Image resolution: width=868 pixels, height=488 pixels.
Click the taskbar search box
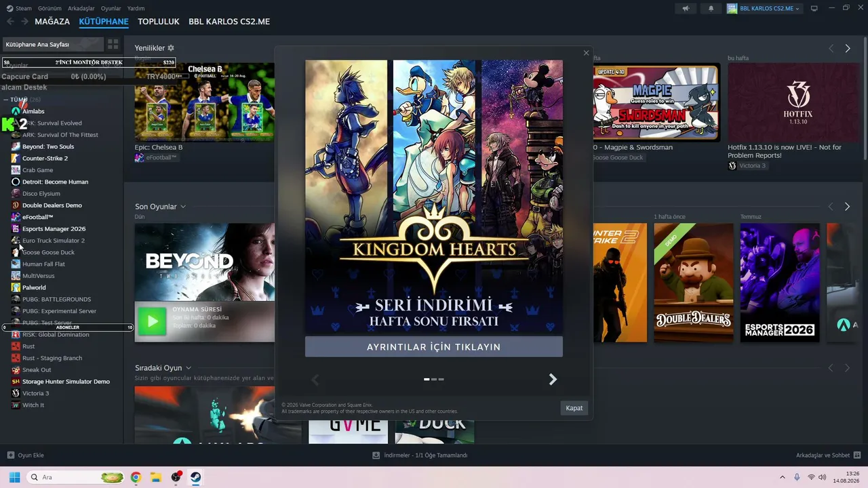pyautogui.click(x=76, y=477)
